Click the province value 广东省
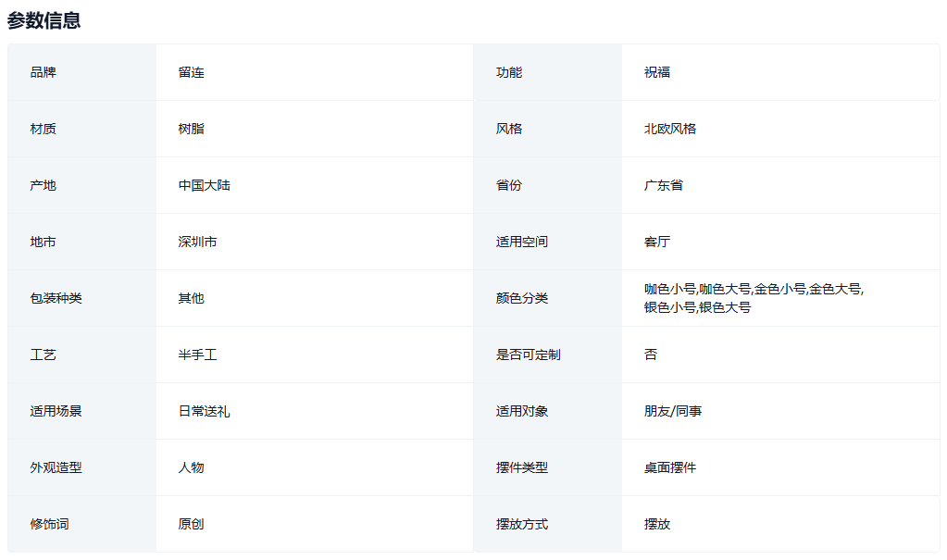Screen dimensions: 947x560 (x=664, y=185)
